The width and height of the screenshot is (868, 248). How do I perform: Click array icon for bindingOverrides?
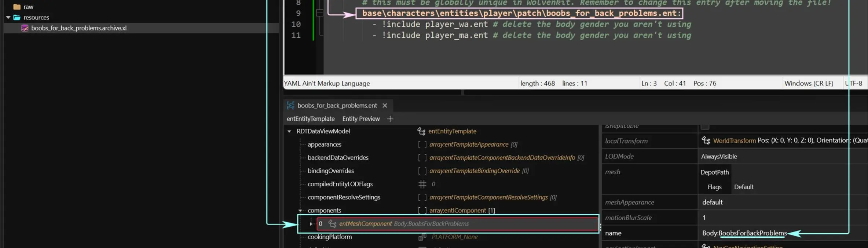(x=422, y=171)
